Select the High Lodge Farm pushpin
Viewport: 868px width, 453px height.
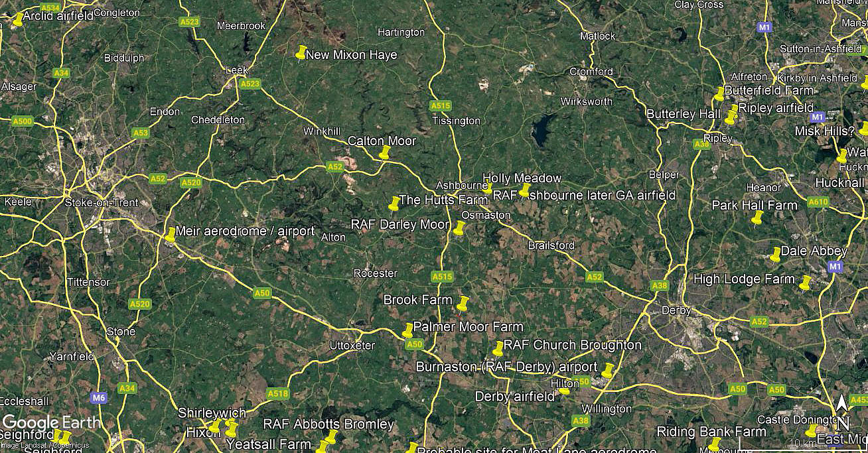[x=806, y=283]
